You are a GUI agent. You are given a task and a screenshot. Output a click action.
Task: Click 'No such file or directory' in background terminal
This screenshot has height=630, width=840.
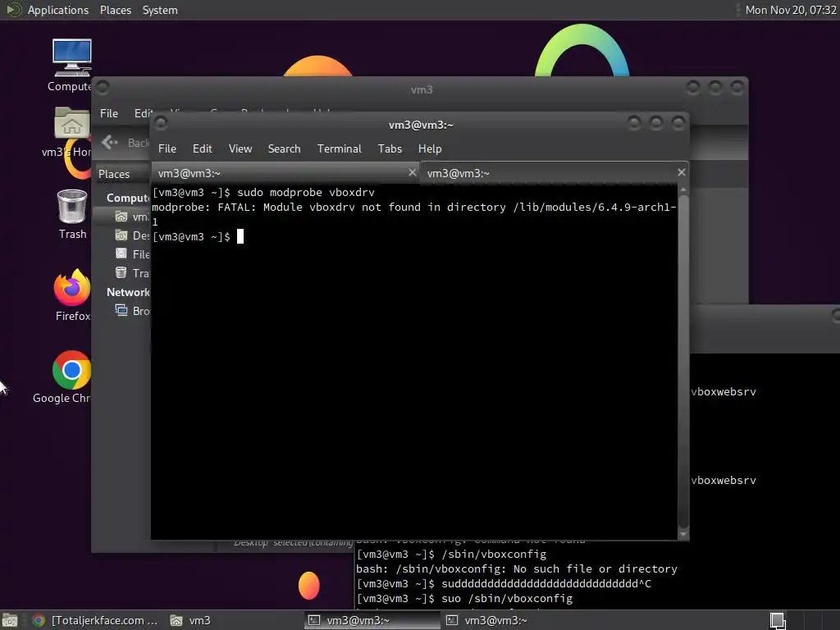[x=596, y=569]
